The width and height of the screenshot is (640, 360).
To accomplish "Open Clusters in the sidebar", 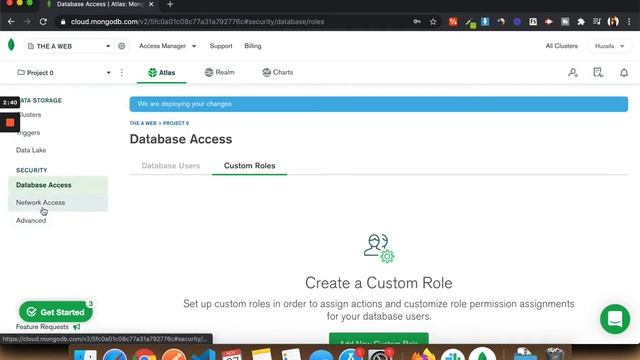I will pos(29,115).
